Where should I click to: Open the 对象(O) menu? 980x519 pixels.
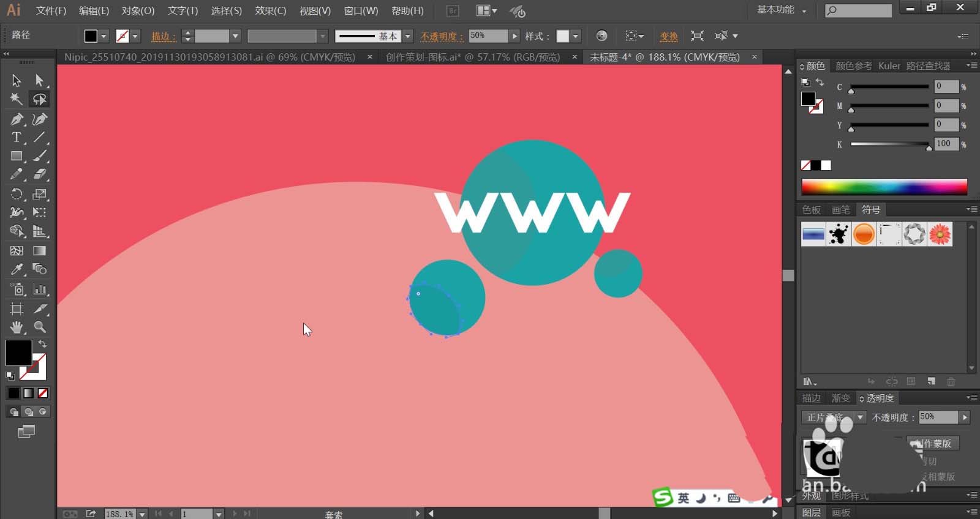point(138,11)
